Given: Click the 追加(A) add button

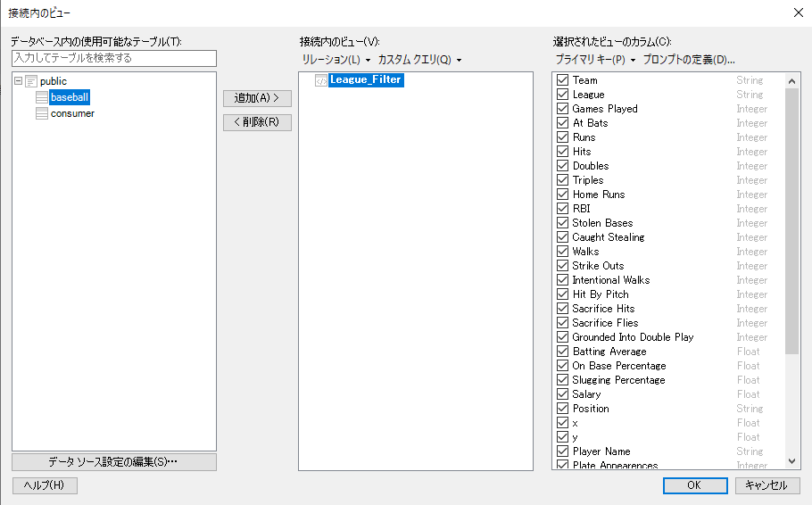Looking at the screenshot, I should tap(257, 98).
